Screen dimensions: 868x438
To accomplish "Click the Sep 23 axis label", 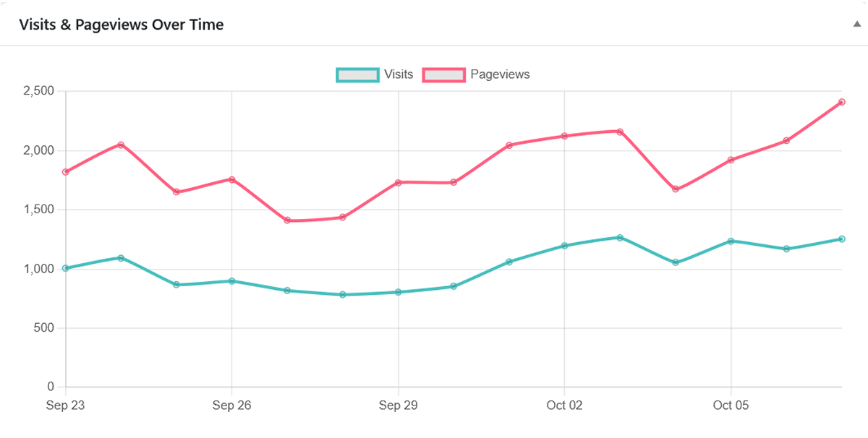I will 65,405.
